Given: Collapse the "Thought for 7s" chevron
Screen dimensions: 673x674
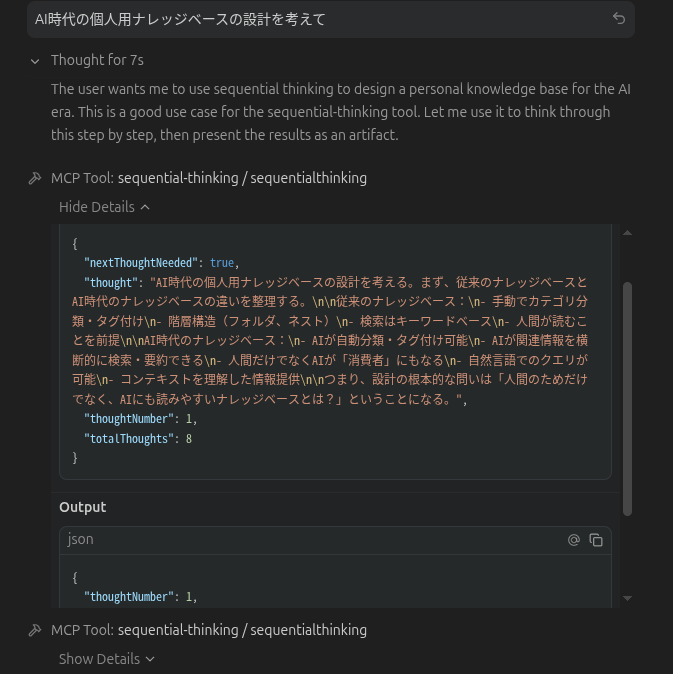Looking at the screenshot, I should coord(35,61).
